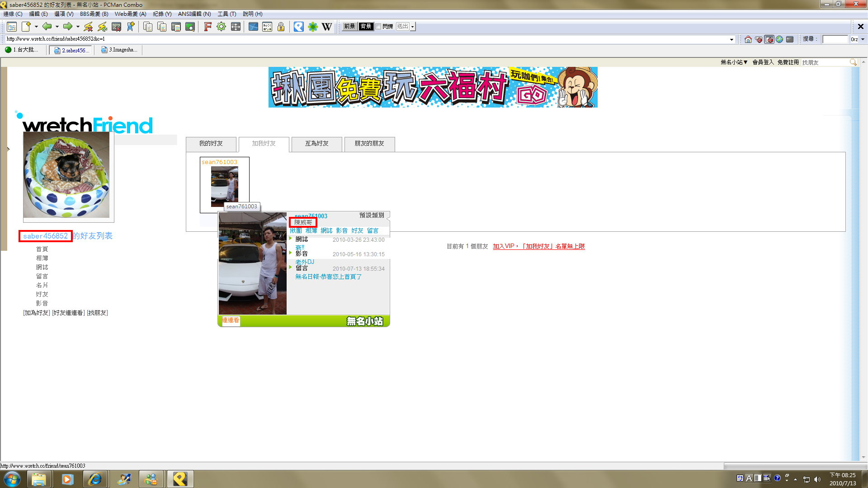Click the green back arrow icon

[47, 27]
